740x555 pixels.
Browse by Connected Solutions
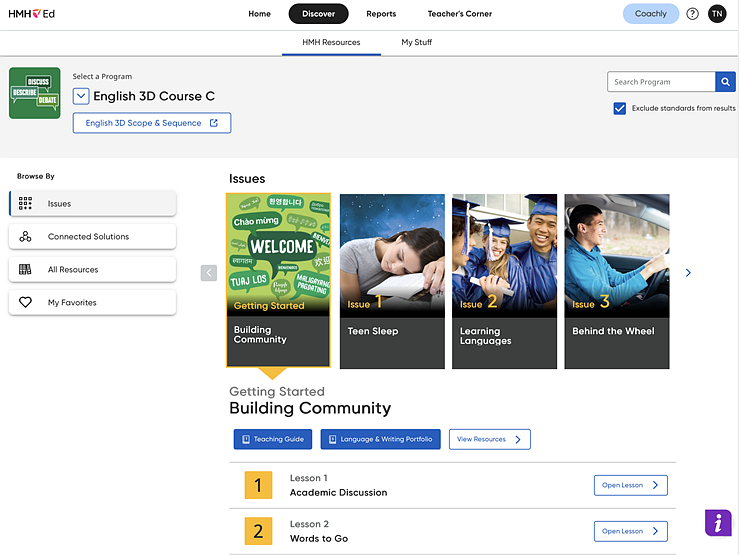92,236
